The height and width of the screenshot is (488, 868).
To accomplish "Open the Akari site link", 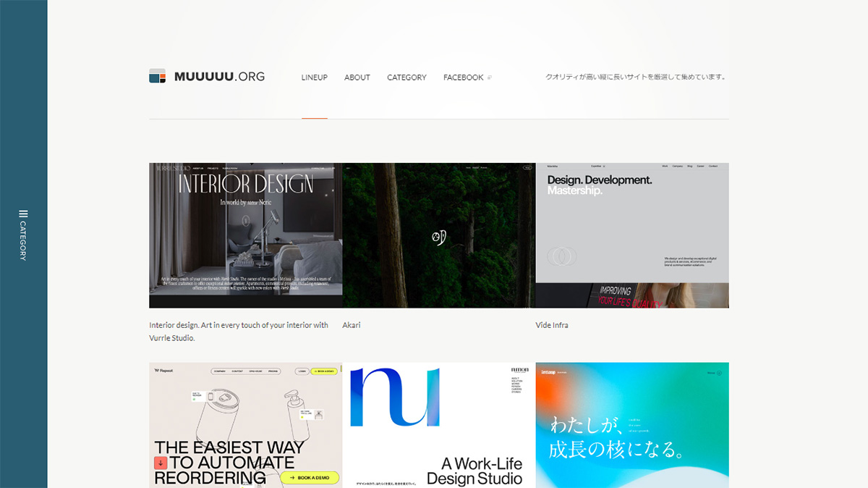I will pyautogui.click(x=352, y=325).
